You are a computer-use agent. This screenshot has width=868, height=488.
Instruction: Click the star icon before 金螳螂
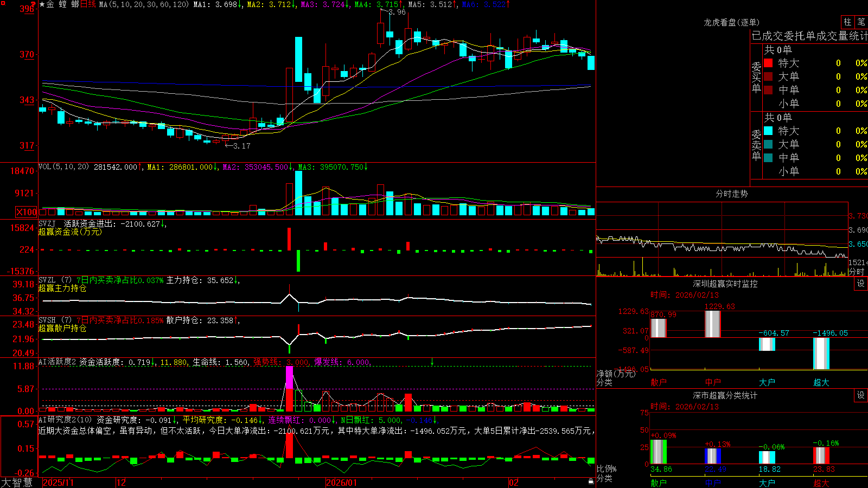coord(42,4)
